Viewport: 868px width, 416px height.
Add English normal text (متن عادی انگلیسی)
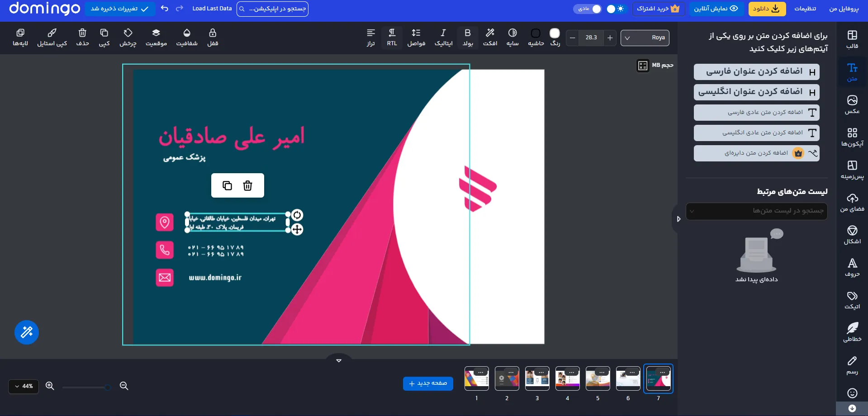(x=757, y=132)
